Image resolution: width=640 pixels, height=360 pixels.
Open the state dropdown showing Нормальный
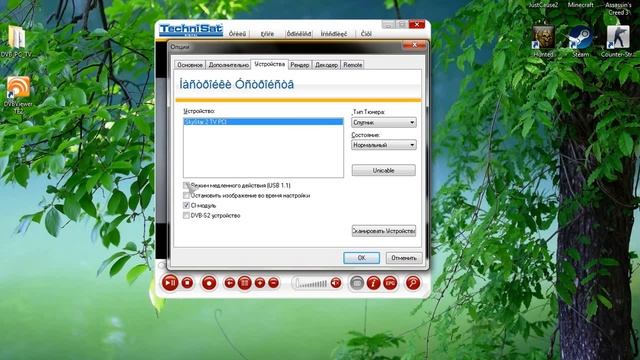(x=384, y=145)
